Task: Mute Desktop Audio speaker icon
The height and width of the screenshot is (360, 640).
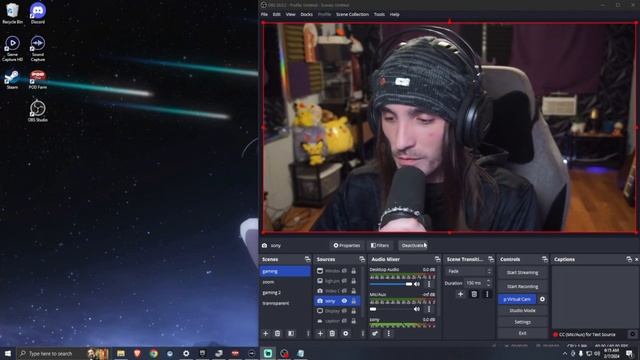Action: coord(417,284)
